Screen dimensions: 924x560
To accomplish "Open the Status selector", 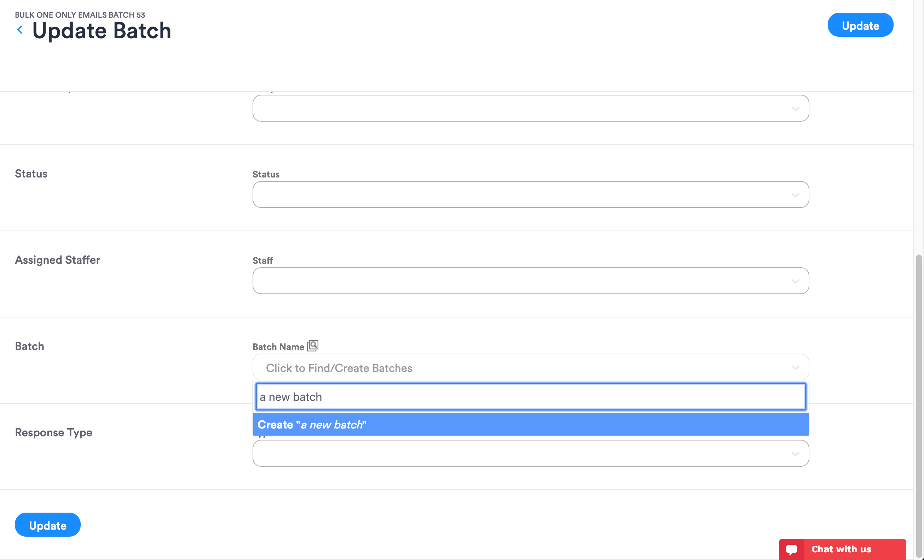I will click(x=525, y=194).
